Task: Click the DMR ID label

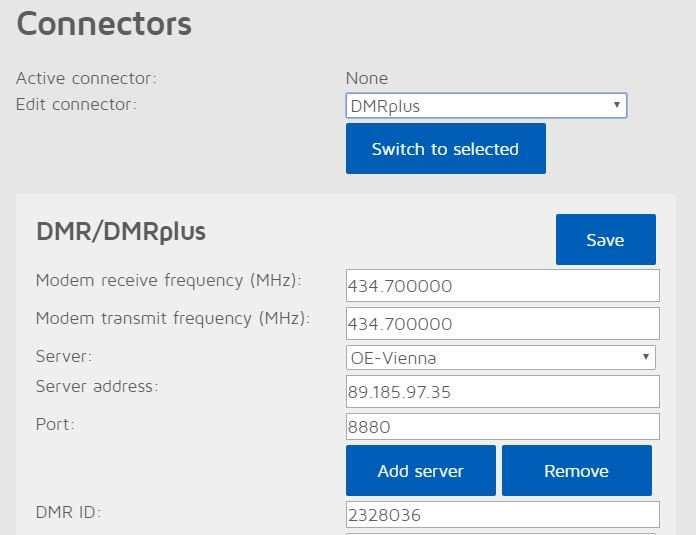Action: (x=68, y=512)
